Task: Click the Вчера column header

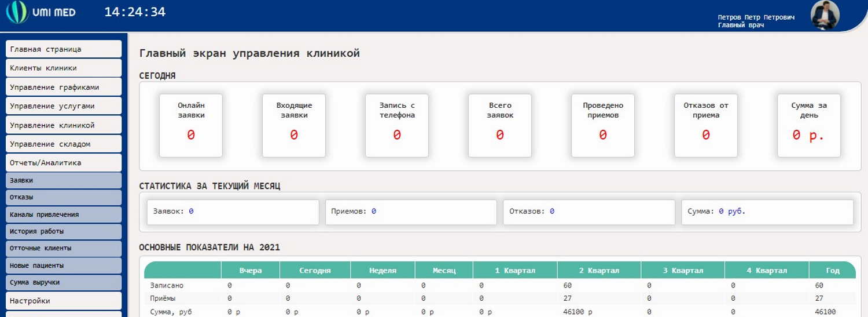Action: point(251,270)
